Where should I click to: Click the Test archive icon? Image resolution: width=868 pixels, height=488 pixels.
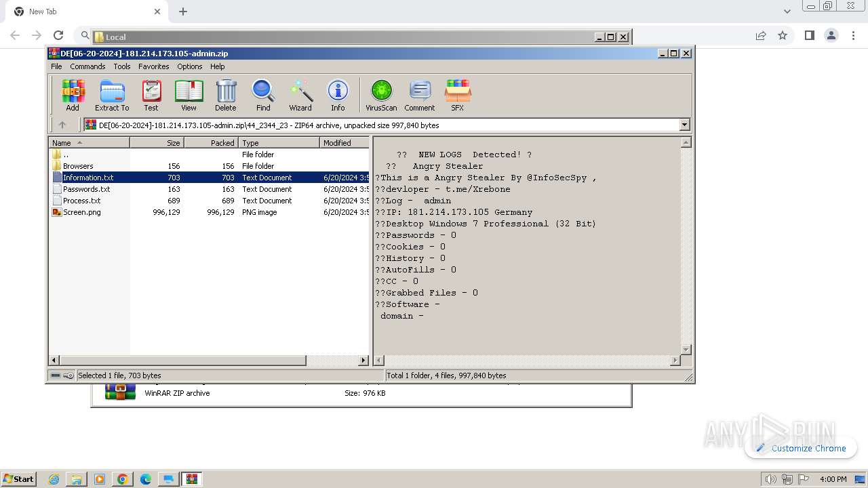(151, 95)
